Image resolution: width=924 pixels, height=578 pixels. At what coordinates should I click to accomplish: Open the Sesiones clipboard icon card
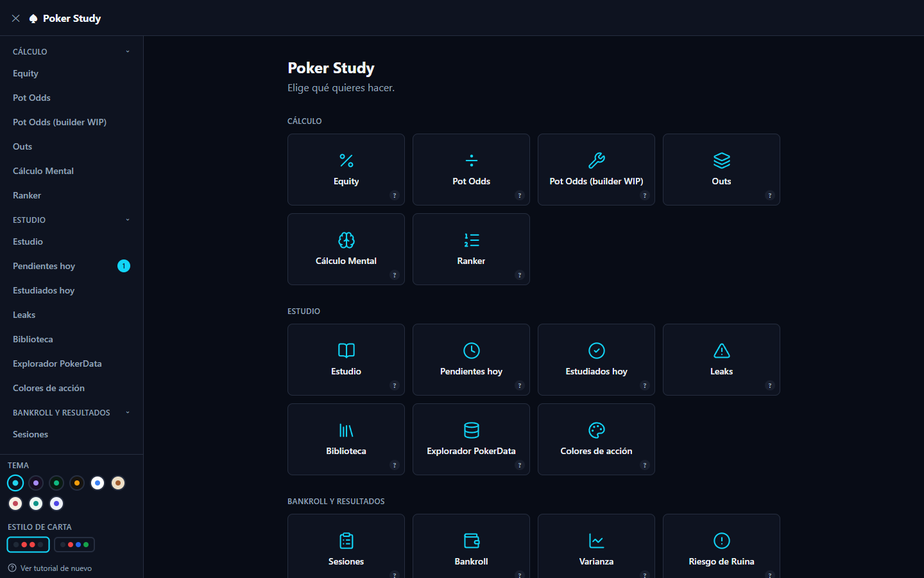click(x=346, y=546)
